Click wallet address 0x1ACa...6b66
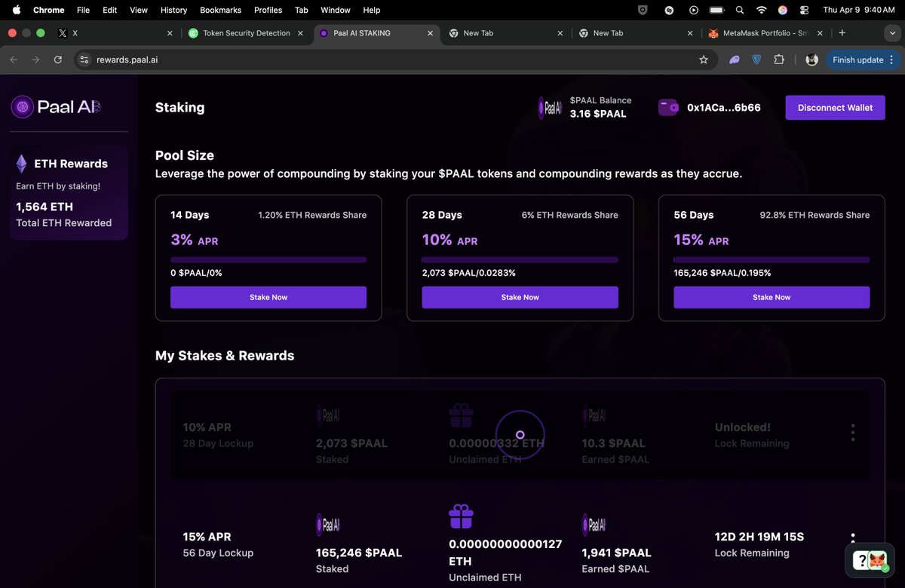The height and width of the screenshot is (588, 905). pyautogui.click(x=723, y=108)
